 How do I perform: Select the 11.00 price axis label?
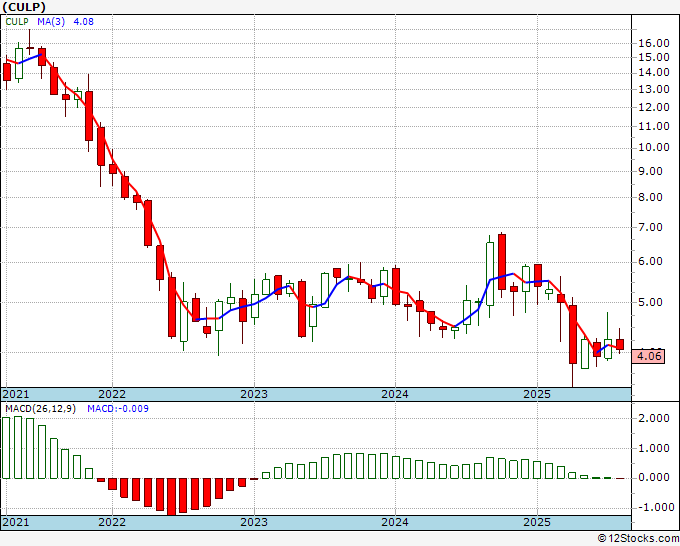point(654,126)
